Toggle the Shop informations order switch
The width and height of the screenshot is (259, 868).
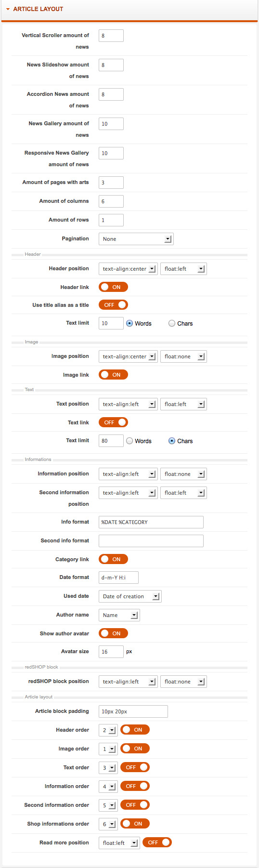[135, 824]
